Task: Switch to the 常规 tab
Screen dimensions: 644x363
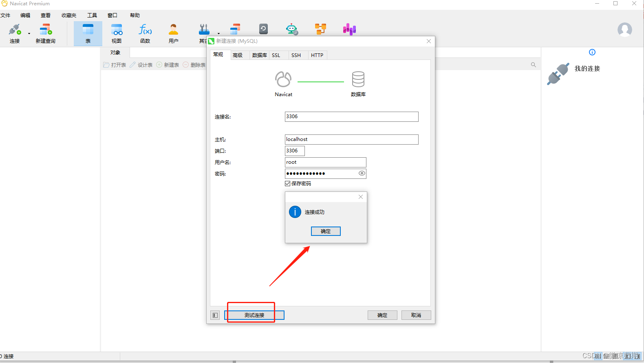Action: pyautogui.click(x=218, y=55)
